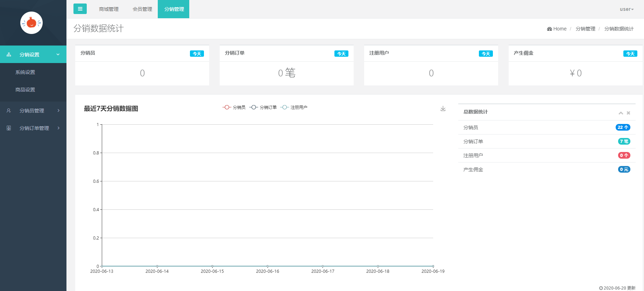
Task: Click the 2020-06-18 axis date label
Action: coord(378,271)
